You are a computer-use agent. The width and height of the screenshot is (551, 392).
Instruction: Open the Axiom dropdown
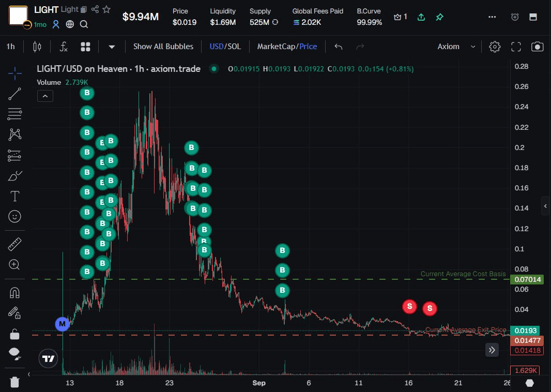[x=456, y=47]
